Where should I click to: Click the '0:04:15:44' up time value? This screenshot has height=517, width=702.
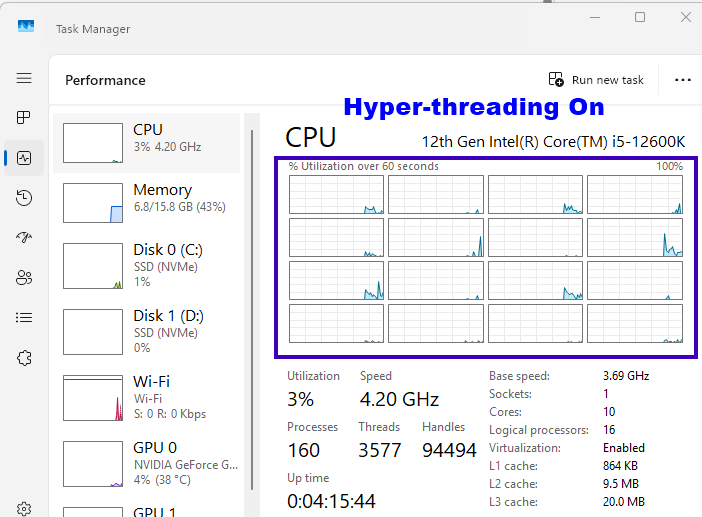point(331,501)
